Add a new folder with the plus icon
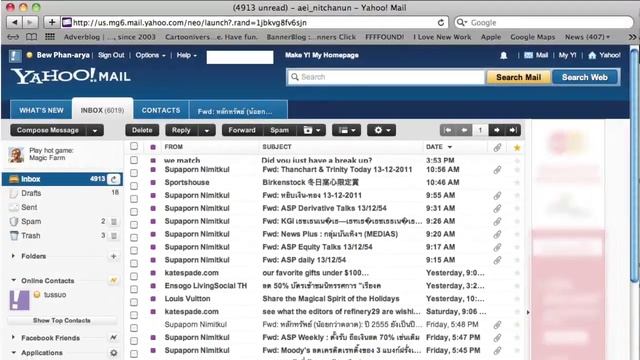The height and width of the screenshot is (360, 640). [113, 256]
